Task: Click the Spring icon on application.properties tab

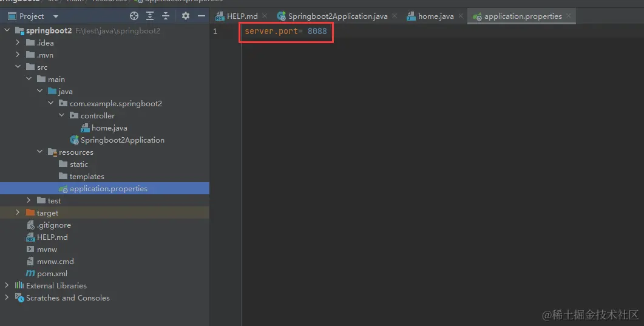Action: 477,16
